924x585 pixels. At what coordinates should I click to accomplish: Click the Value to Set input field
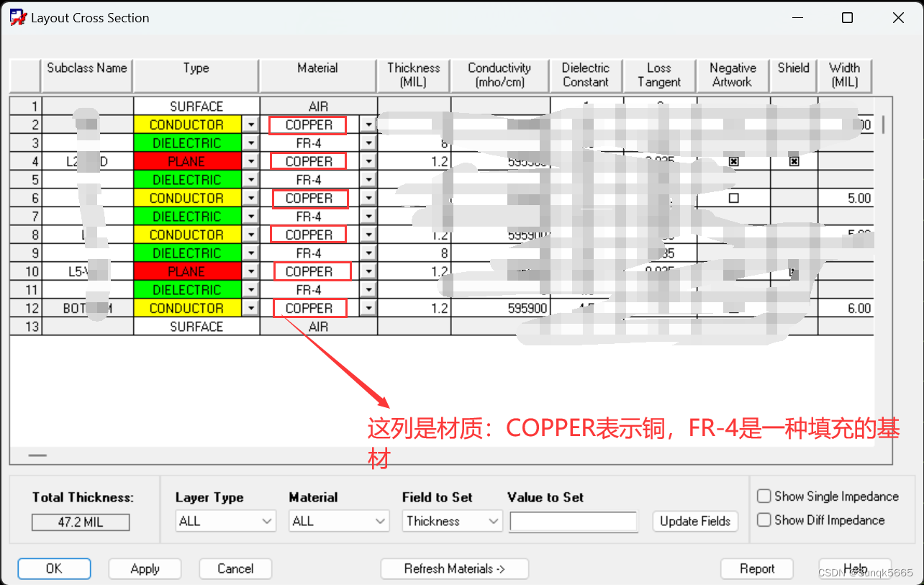point(574,521)
